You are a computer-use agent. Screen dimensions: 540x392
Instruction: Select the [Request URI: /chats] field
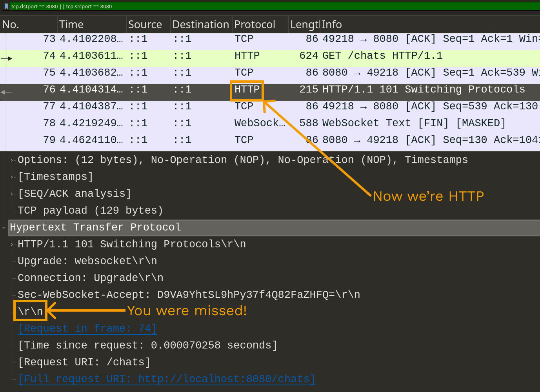pyautogui.click(x=84, y=362)
